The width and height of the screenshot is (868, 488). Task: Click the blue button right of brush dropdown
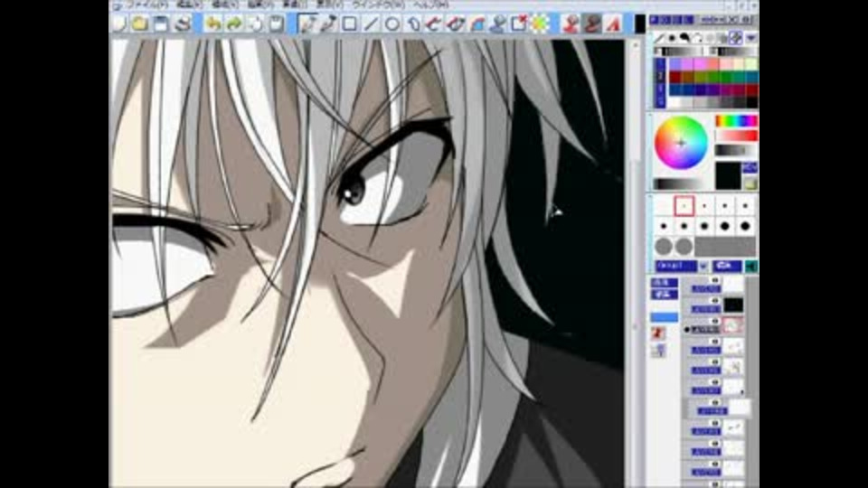(727, 266)
